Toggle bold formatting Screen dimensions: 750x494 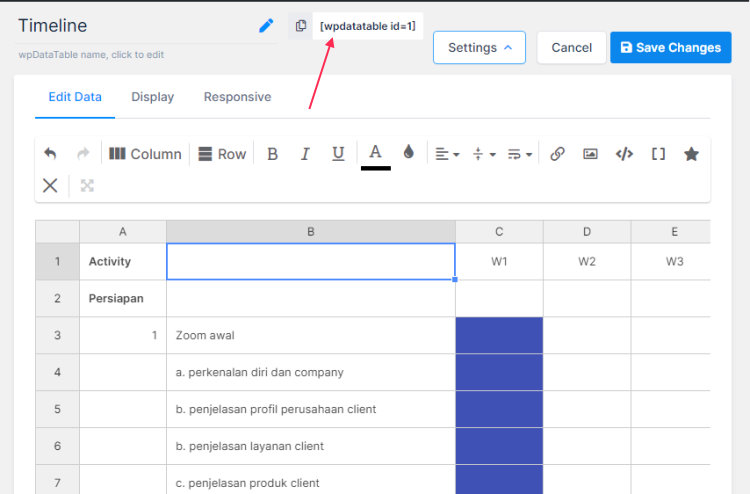tap(272, 154)
